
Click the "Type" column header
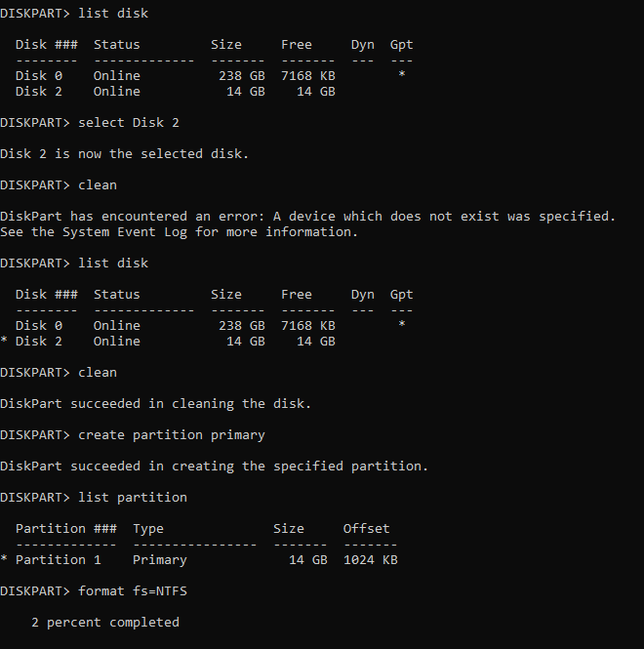(x=148, y=529)
